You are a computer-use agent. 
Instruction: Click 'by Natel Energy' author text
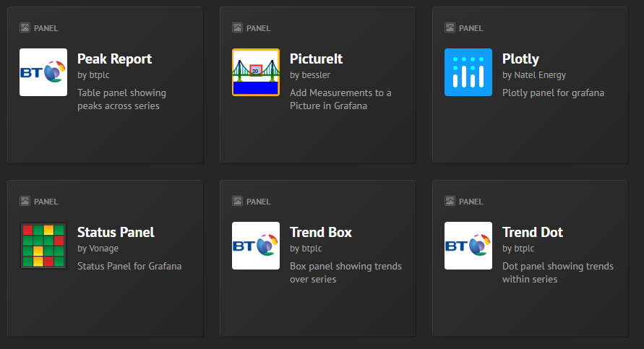pyautogui.click(x=534, y=75)
